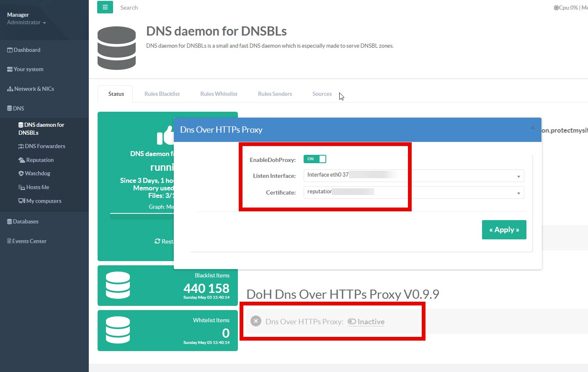Expand the Administrator user menu

tap(26, 23)
